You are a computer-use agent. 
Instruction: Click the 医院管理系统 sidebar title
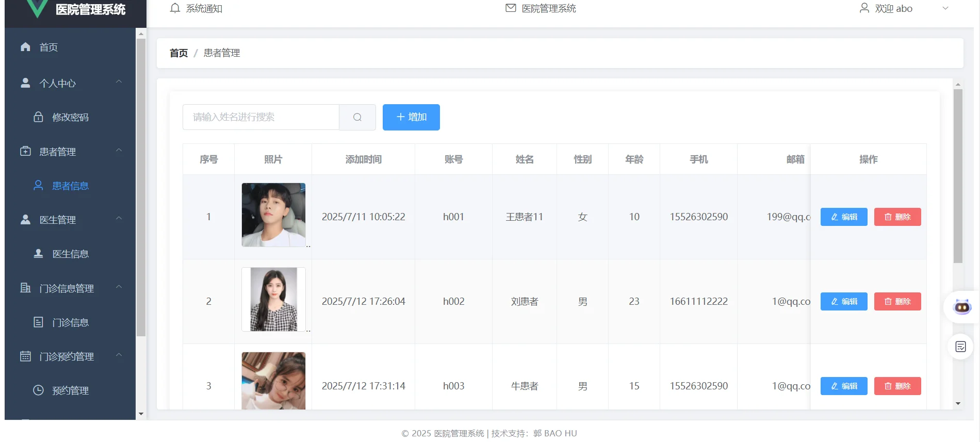91,9
